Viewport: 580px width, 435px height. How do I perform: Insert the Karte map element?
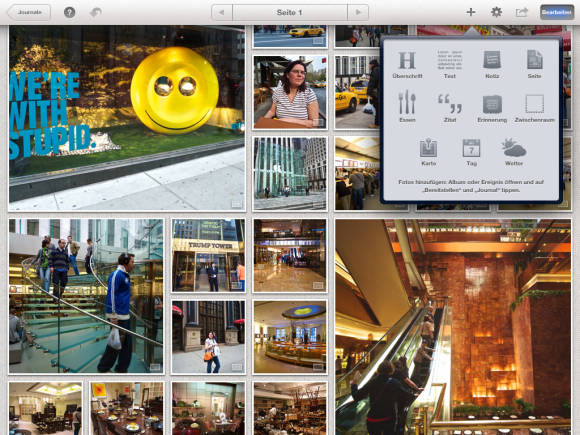pos(428,152)
